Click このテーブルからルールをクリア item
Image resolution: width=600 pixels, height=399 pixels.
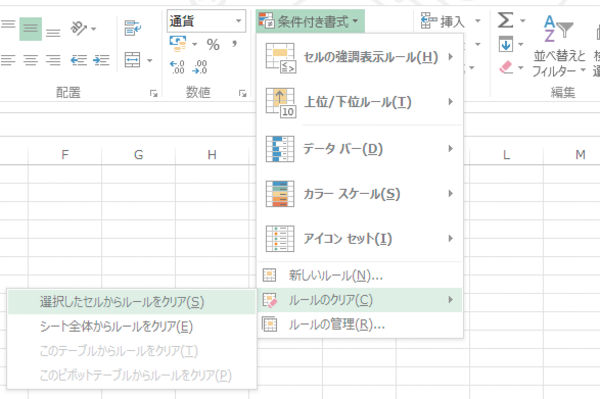pos(132,351)
